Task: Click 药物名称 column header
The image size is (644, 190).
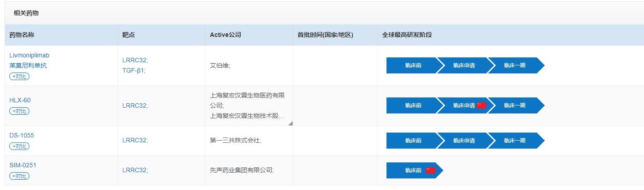Action: click(22, 35)
